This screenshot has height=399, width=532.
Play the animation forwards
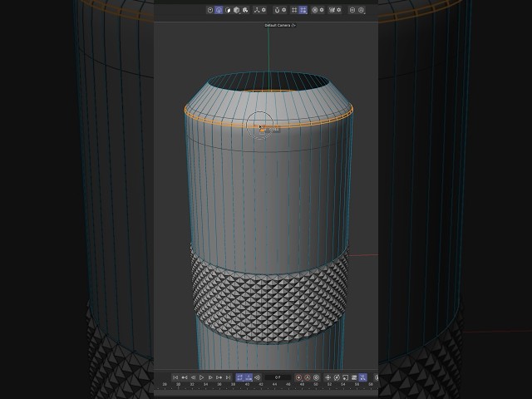pyautogui.click(x=201, y=377)
